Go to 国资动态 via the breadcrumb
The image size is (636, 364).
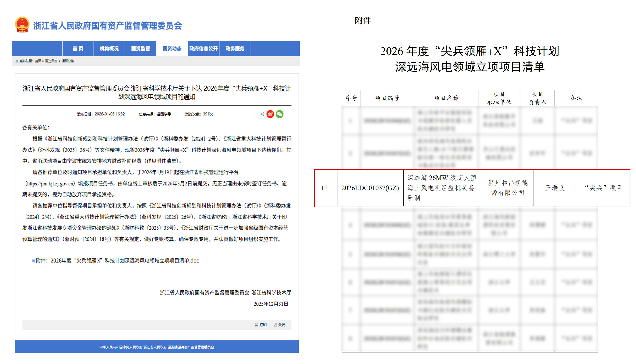pyautogui.click(x=51, y=61)
